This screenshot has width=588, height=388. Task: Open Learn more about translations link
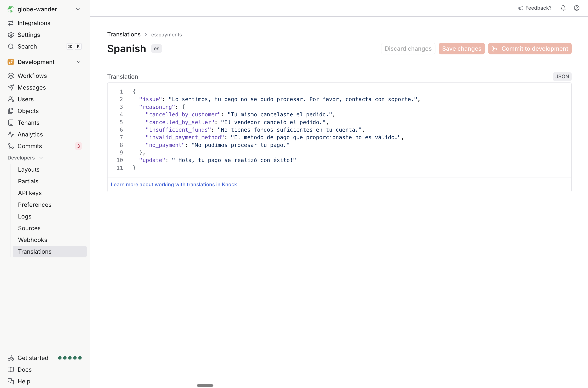click(x=174, y=184)
